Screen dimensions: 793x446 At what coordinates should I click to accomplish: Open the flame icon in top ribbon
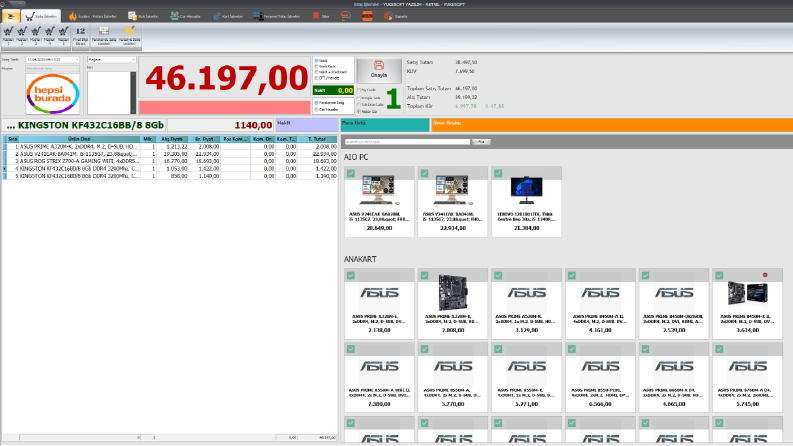pos(73,16)
